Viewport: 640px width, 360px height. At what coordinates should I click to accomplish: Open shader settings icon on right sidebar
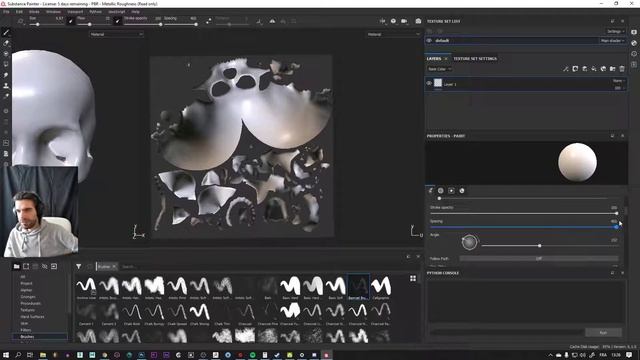634,43
